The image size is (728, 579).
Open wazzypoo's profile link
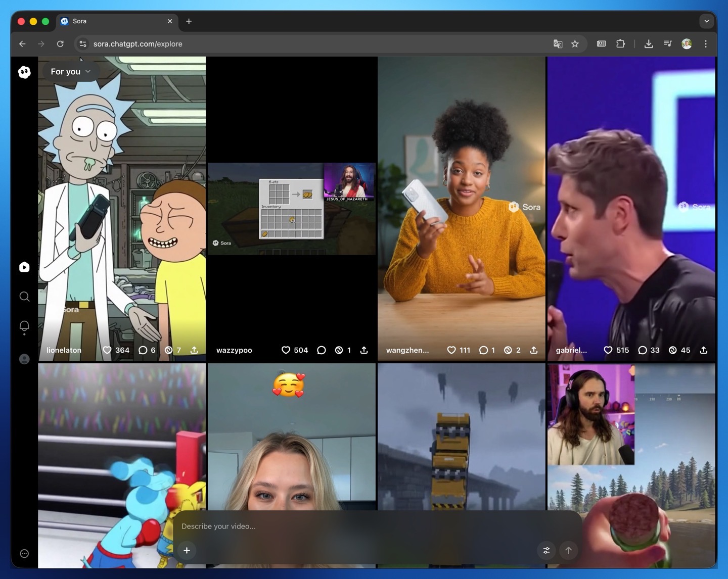pos(234,350)
